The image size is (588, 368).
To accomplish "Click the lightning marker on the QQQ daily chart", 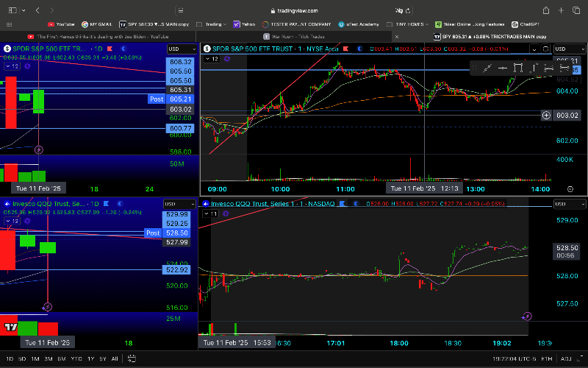I will point(47,307).
